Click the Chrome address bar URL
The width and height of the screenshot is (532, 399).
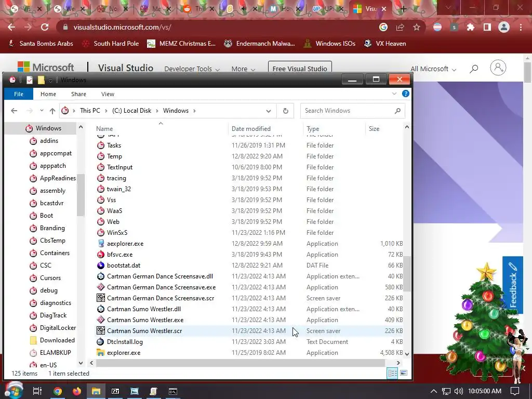point(122,27)
